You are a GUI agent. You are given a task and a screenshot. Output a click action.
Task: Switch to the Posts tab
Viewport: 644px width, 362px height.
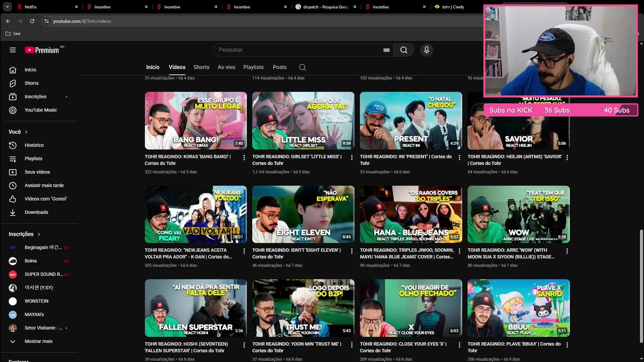280,67
